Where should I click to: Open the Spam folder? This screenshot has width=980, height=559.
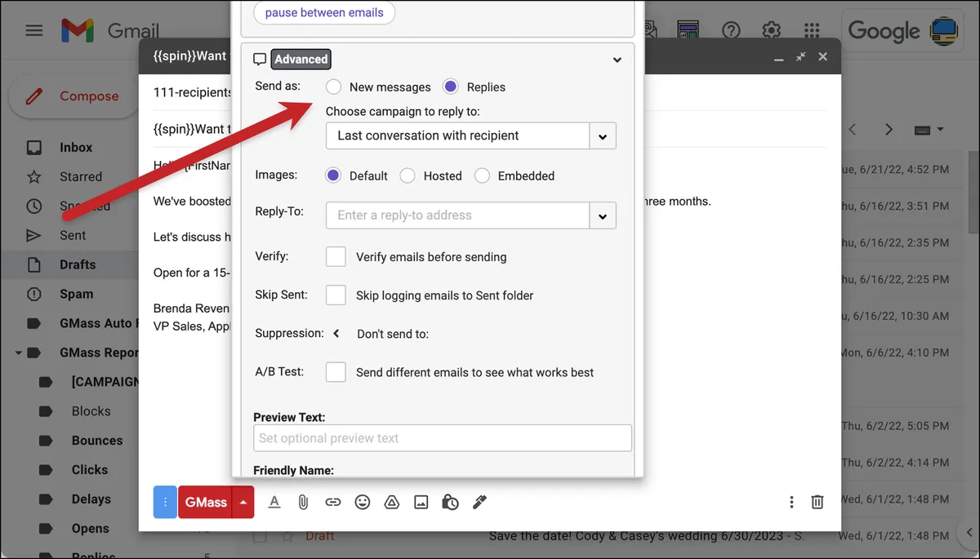[76, 295]
